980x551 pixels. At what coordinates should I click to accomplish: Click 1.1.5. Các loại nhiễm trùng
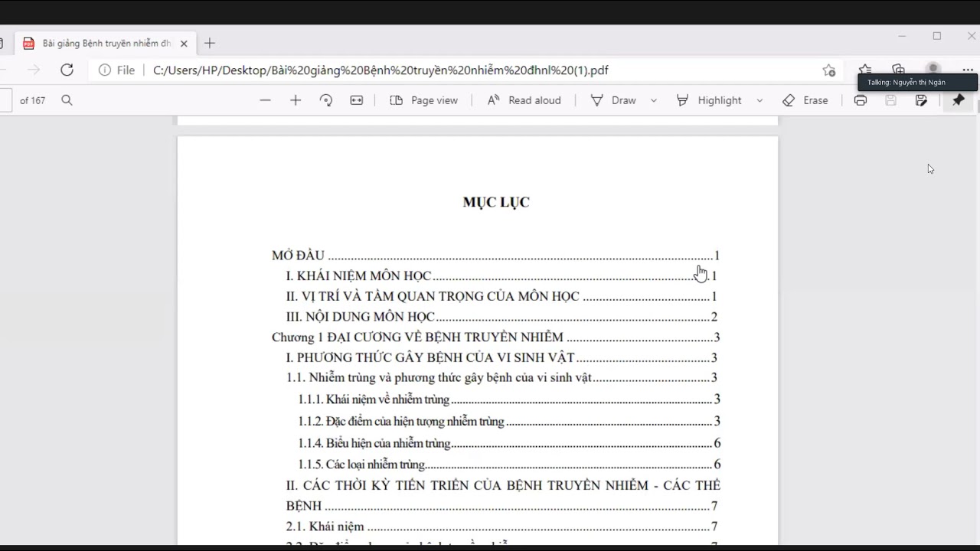point(509,464)
